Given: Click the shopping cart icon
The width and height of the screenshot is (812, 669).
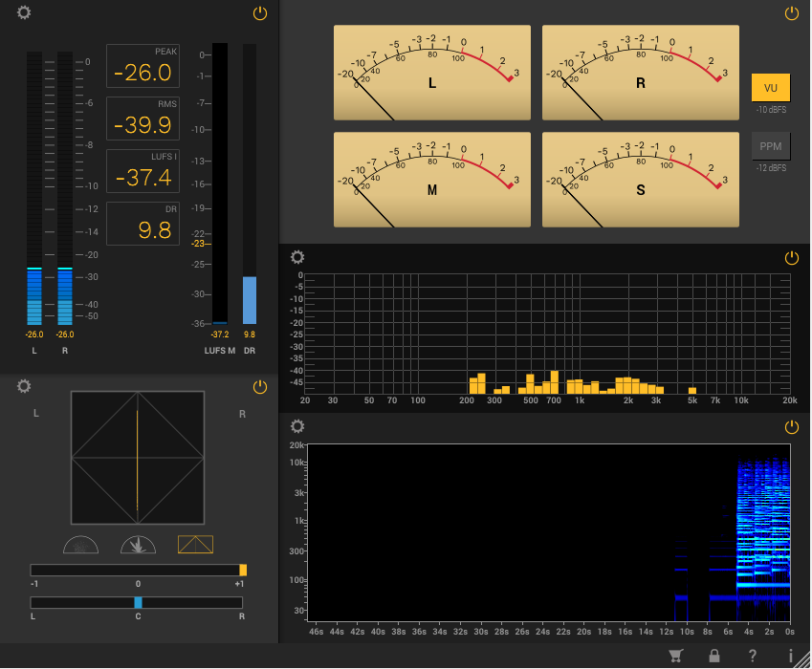Looking at the screenshot, I should [x=676, y=656].
